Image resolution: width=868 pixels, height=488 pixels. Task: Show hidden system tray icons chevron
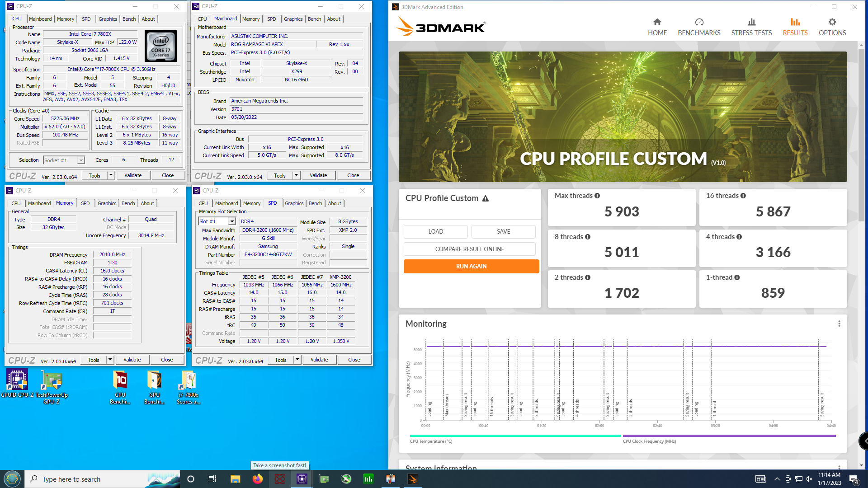coord(777,479)
